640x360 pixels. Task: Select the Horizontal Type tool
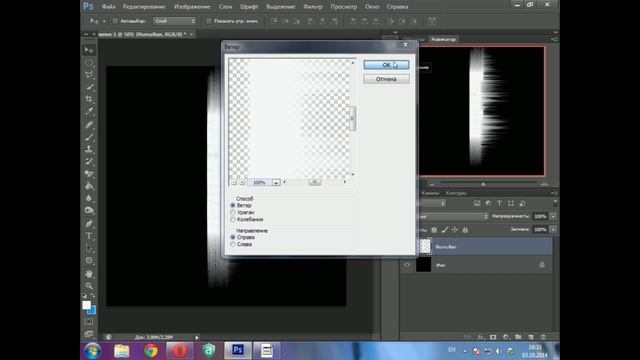[x=89, y=236]
